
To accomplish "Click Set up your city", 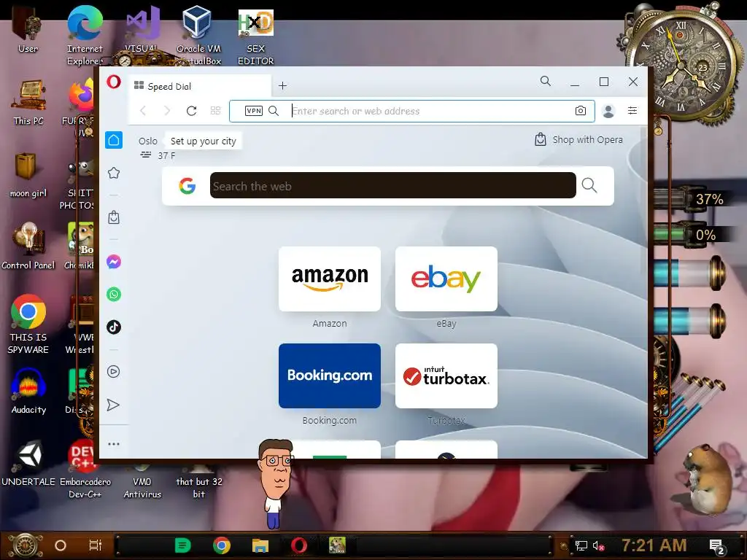I will [204, 141].
